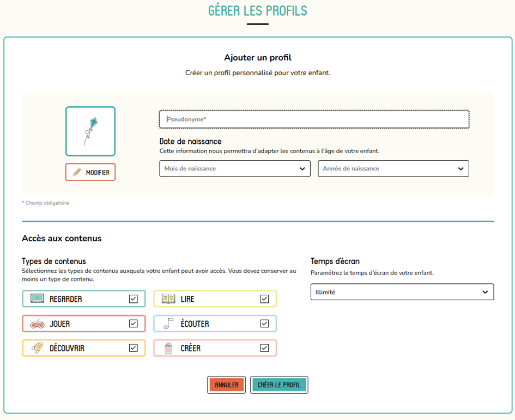Click the Champ obligatoire note
The width and height of the screenshot is (515, 420).
(x=46, y=203)
